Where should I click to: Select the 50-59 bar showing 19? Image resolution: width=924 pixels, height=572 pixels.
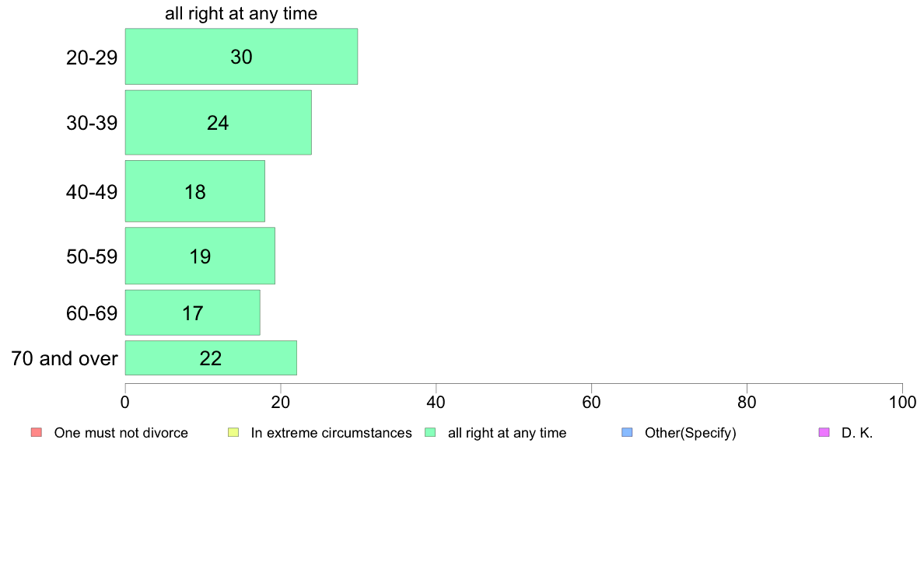tap(200, 256)
